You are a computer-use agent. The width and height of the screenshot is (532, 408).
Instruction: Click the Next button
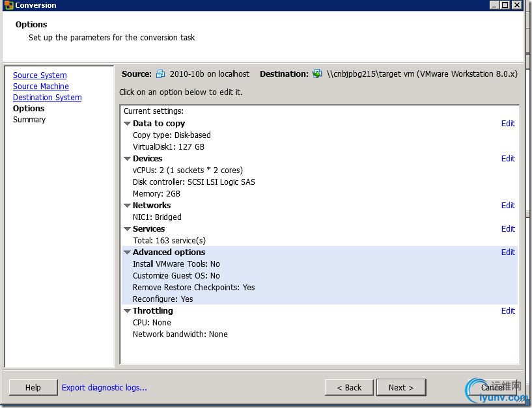tap(401, 387)
